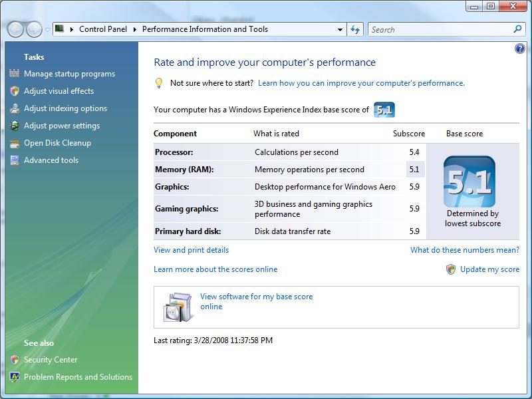Close the Performance Information window
This screenshot has height=399, width=532.
(x=513, y=6)
